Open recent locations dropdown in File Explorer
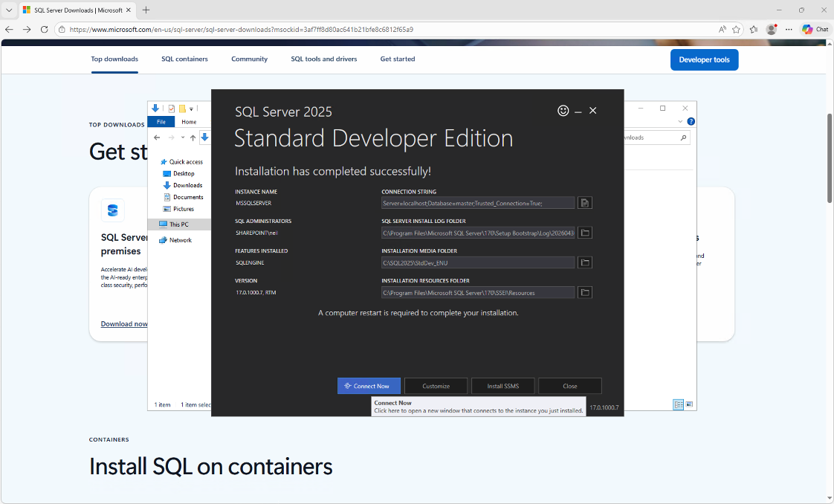 coord(182,138)
